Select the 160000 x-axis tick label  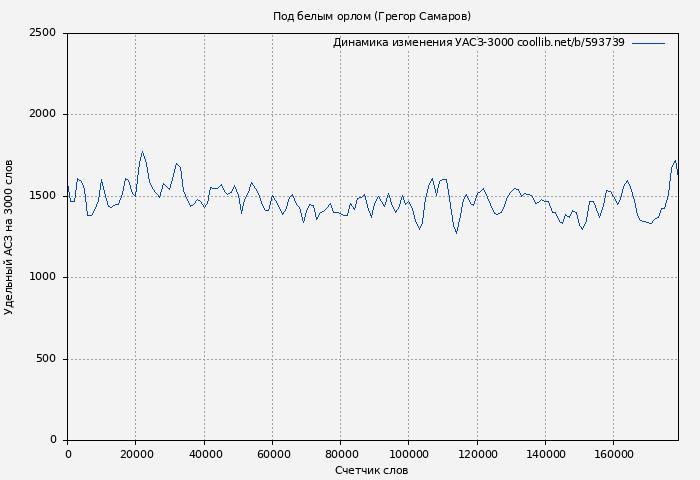coord(612,454)
